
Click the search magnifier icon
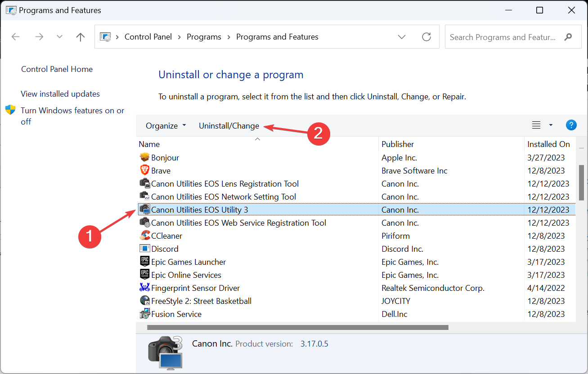click(569, 37)
